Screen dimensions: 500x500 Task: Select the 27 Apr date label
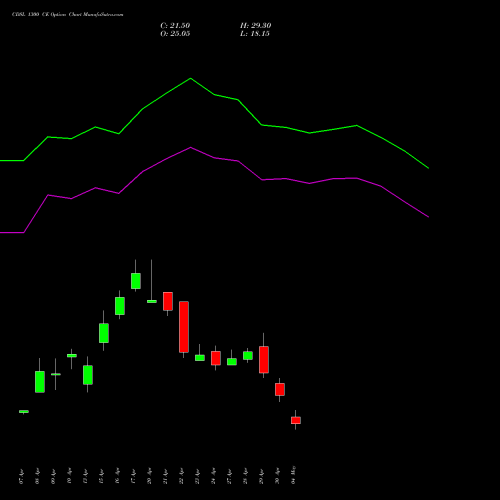tap(230, 477)
